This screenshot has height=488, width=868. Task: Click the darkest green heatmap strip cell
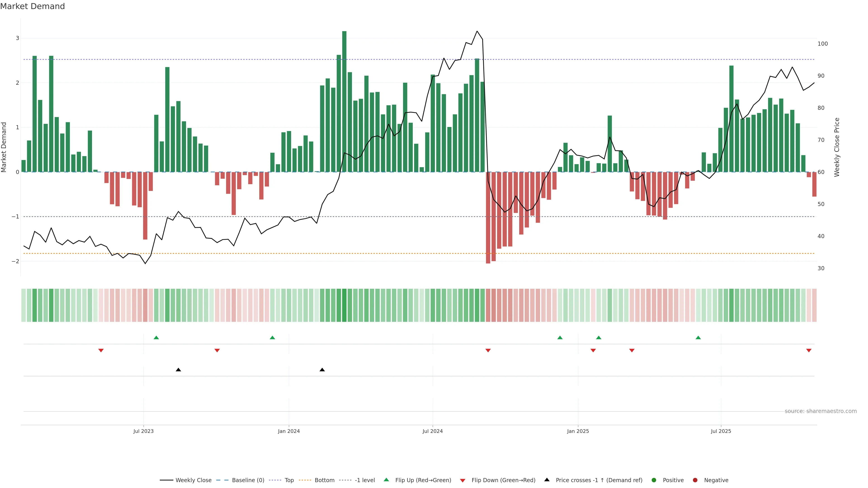tap(344, 305)
